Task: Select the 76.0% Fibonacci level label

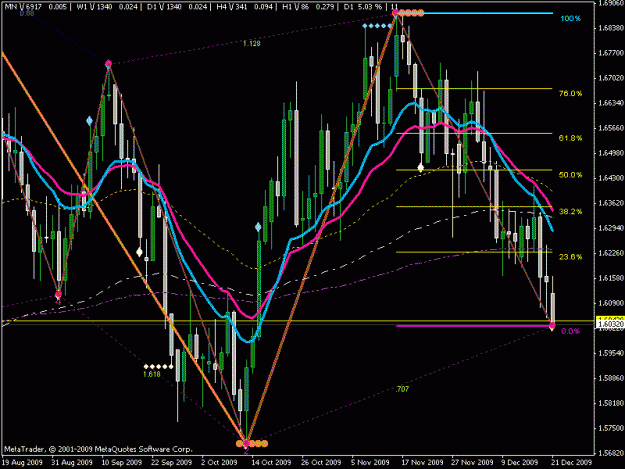Action: (570, 94)
